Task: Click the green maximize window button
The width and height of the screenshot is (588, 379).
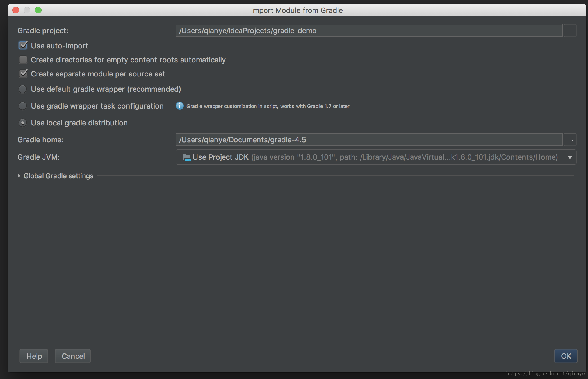Action: point(38,10)
